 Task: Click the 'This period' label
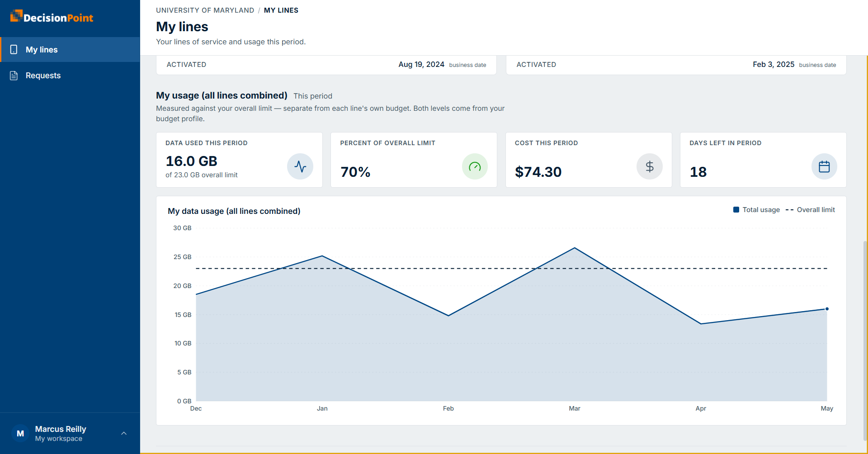tap(313, 96)
